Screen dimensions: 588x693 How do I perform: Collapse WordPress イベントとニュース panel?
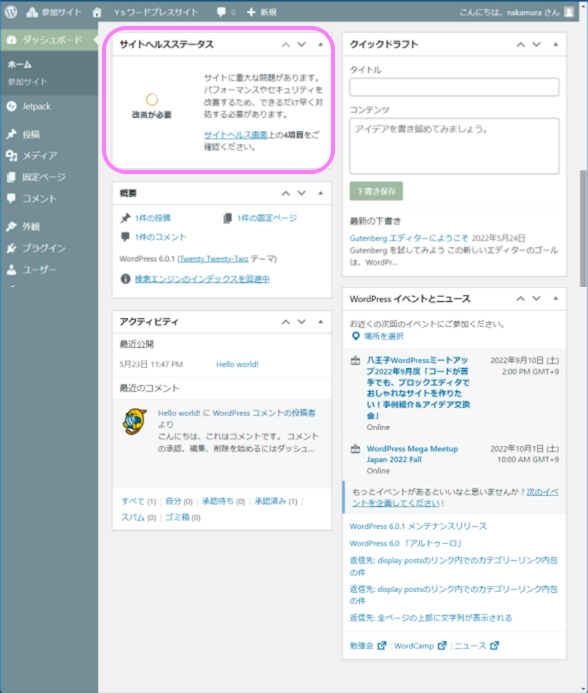[556, 299]
